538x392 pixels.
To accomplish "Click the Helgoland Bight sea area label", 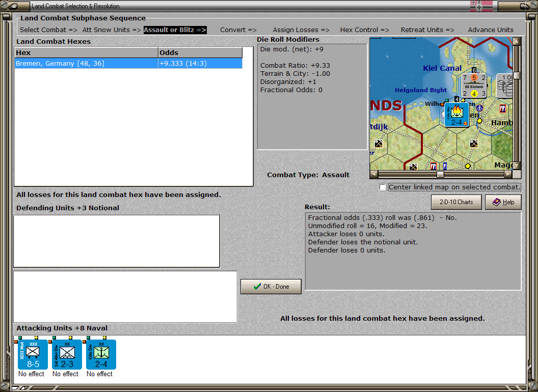I will click(421, 90).
